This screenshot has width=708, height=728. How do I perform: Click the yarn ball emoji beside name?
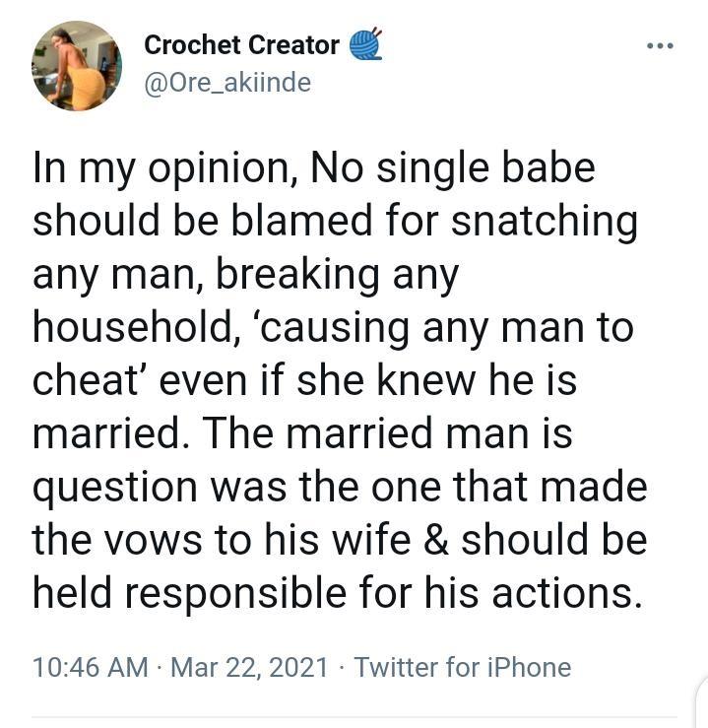[363, 44]
